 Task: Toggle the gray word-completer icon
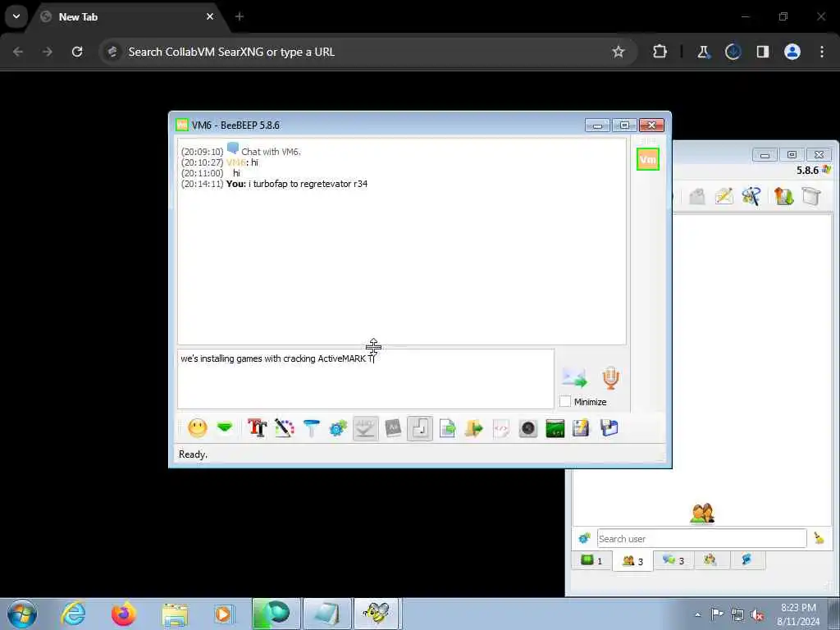tap(393, 427)
